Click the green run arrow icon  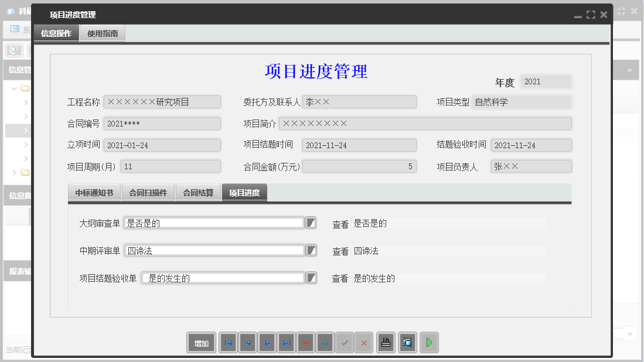pos(429,343)
